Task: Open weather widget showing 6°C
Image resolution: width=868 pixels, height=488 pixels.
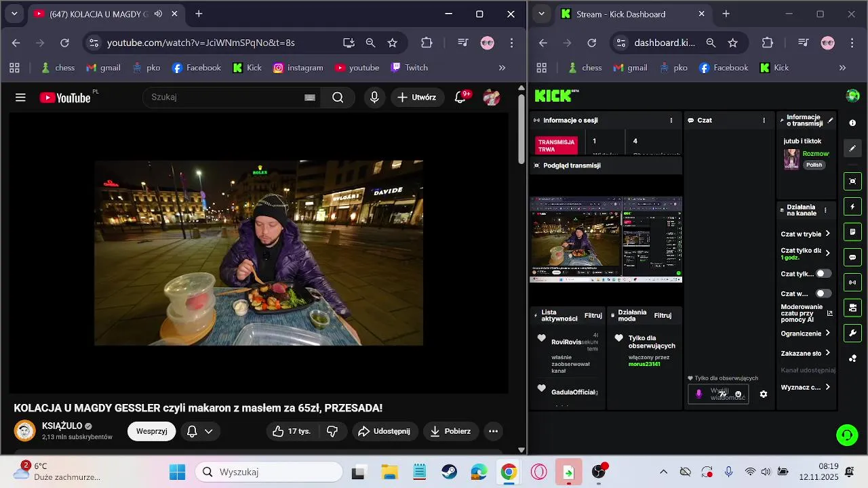Action: point(58,472)
